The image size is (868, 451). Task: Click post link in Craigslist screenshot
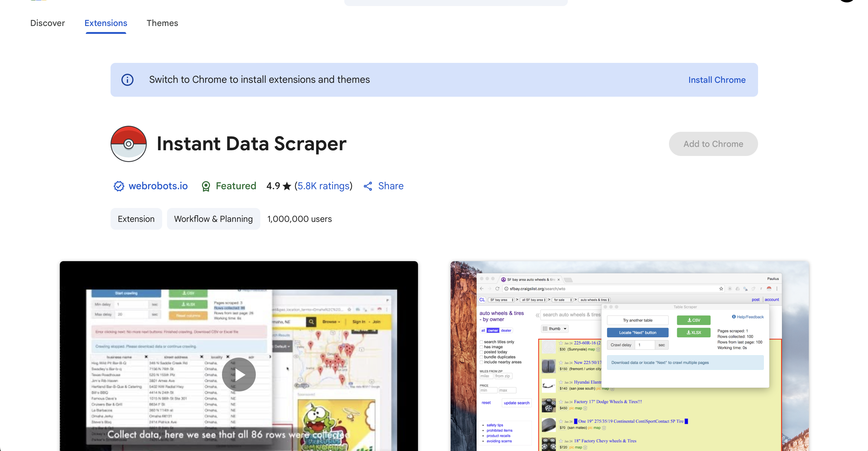(x=755, y=300)
